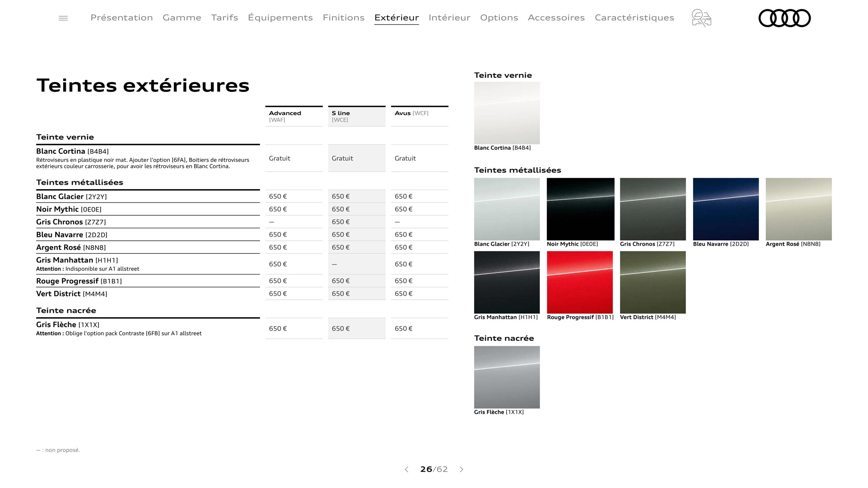Click the Teintes extérieures page title
868x488 pixels.
[143, 85]
